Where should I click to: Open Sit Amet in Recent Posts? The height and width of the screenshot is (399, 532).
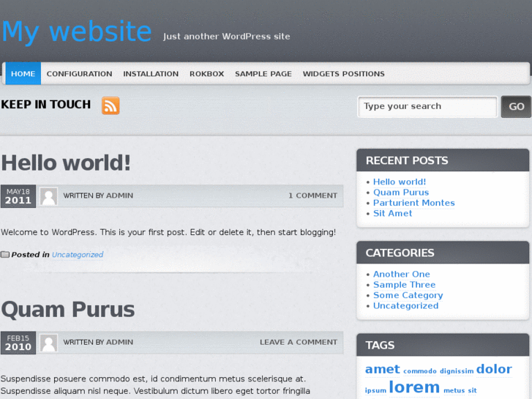tap(392, 213)
